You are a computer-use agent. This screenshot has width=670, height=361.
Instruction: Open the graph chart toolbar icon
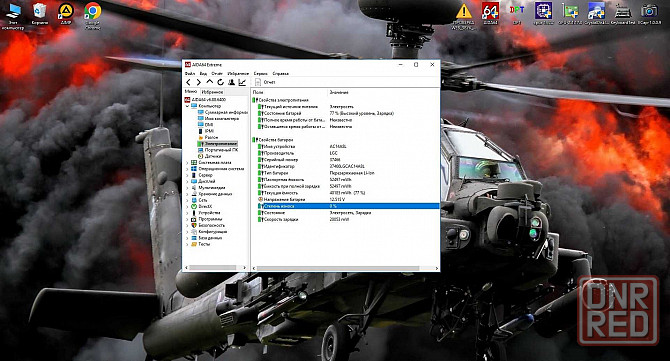(242, 82)
